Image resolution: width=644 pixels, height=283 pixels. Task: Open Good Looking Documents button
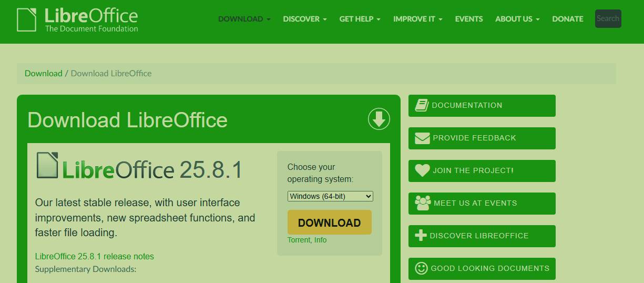tap(482, 269)
